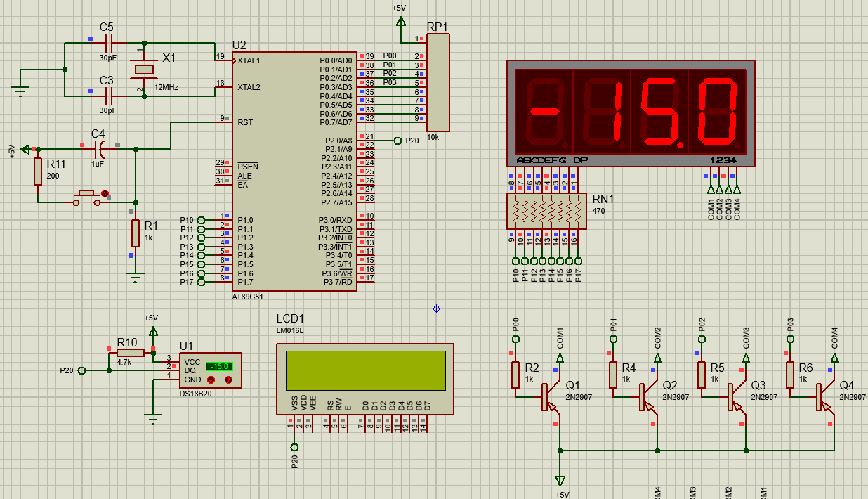
Task: Select the C4 1uF capacitor symbol
Action: (x=101, y=149)
